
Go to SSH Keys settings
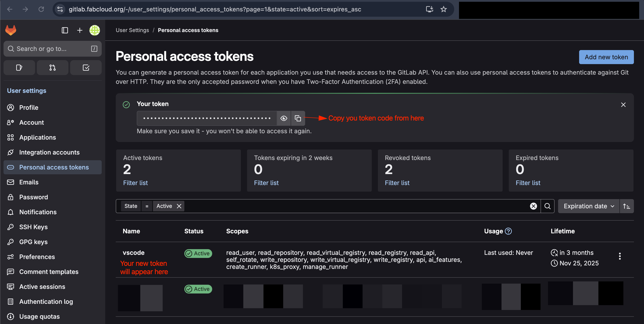34,227
